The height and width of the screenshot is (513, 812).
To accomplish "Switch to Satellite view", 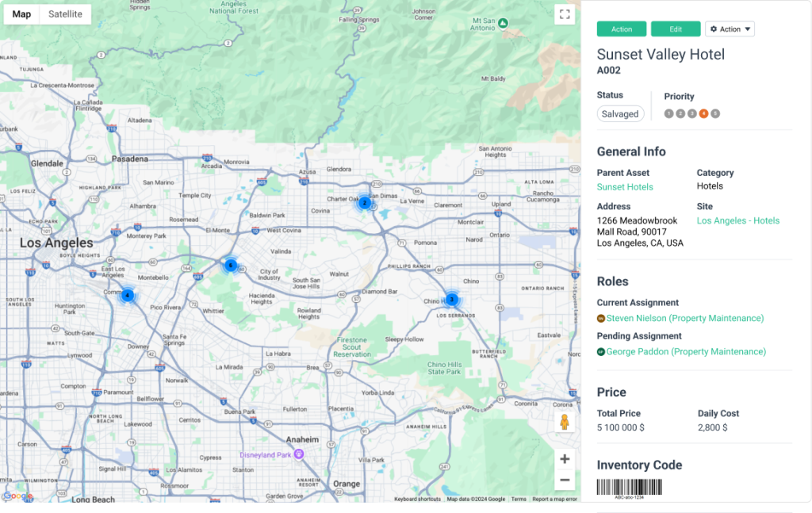I will coord(64,13).
